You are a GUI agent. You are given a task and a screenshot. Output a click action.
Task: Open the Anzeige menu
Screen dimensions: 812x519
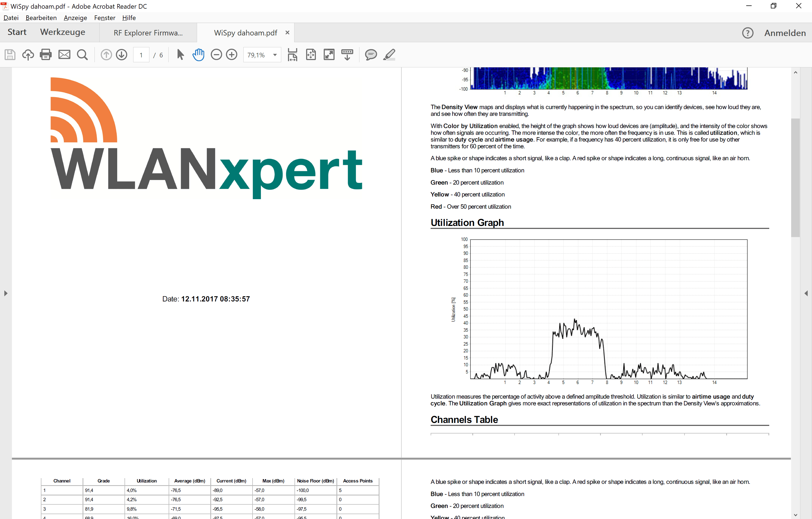click(x=76, y=18)
